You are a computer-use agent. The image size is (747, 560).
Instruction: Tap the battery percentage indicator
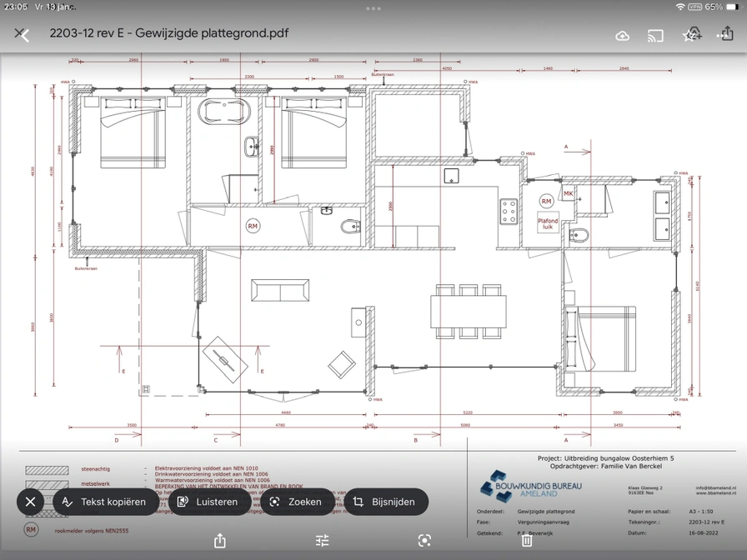[x=714, y=7]
